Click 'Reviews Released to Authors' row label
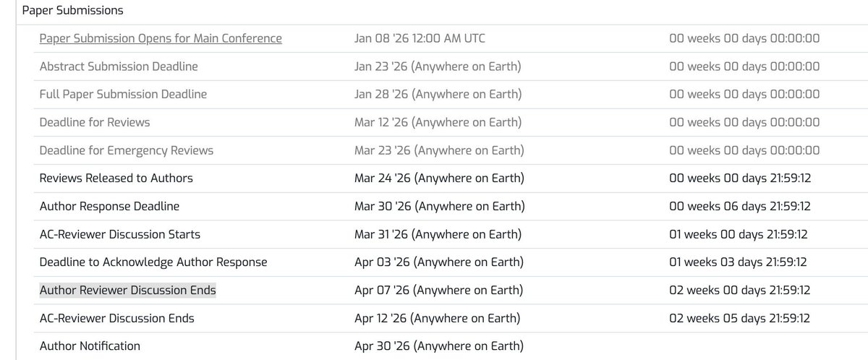 (x=116, y=178)
